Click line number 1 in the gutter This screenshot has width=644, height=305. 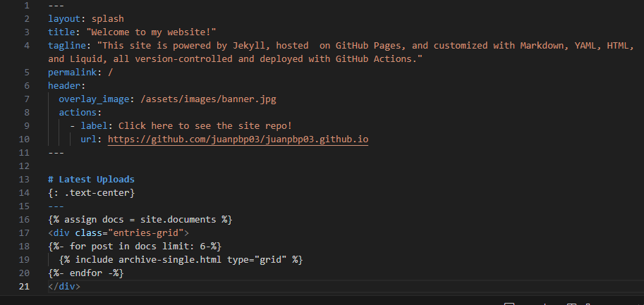pyautogui.click(x=27, y=6)
